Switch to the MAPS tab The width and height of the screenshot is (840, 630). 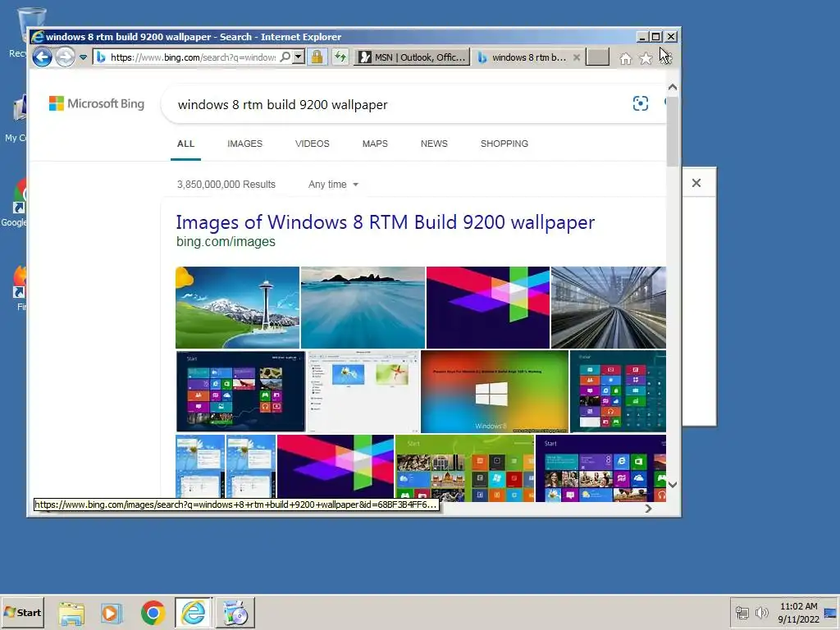(375, 144)
